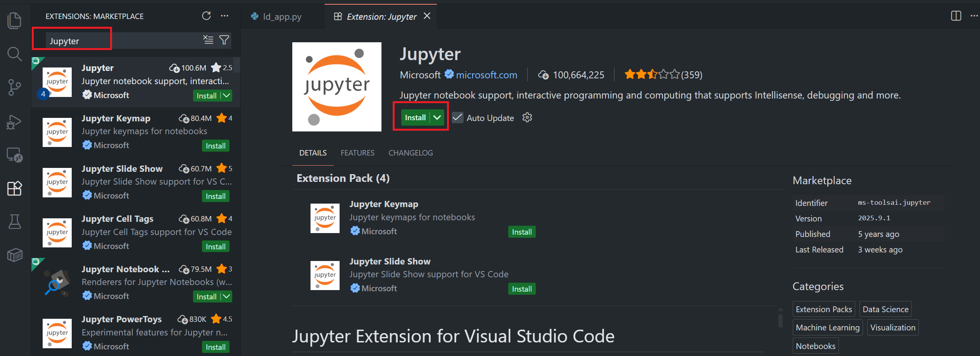Open the gear settings for Jupyter extension
980x356 pixels.
click(x=527, y=118)
